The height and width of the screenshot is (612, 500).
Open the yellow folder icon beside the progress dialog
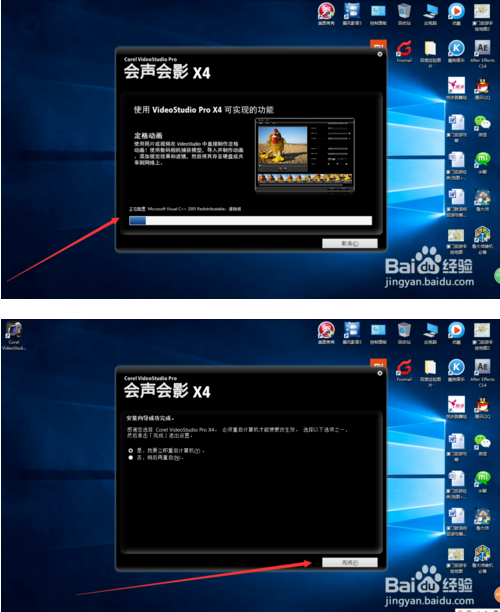tap(430, 54)
